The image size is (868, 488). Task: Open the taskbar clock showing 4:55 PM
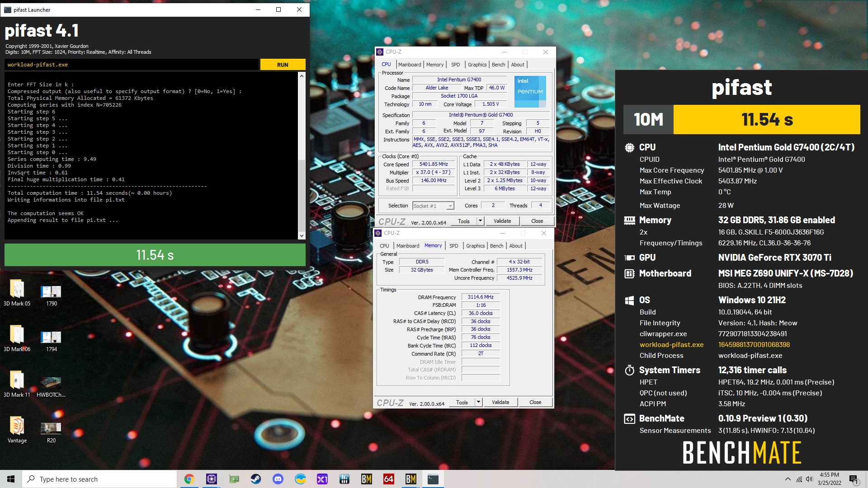[x=829, y=479]
